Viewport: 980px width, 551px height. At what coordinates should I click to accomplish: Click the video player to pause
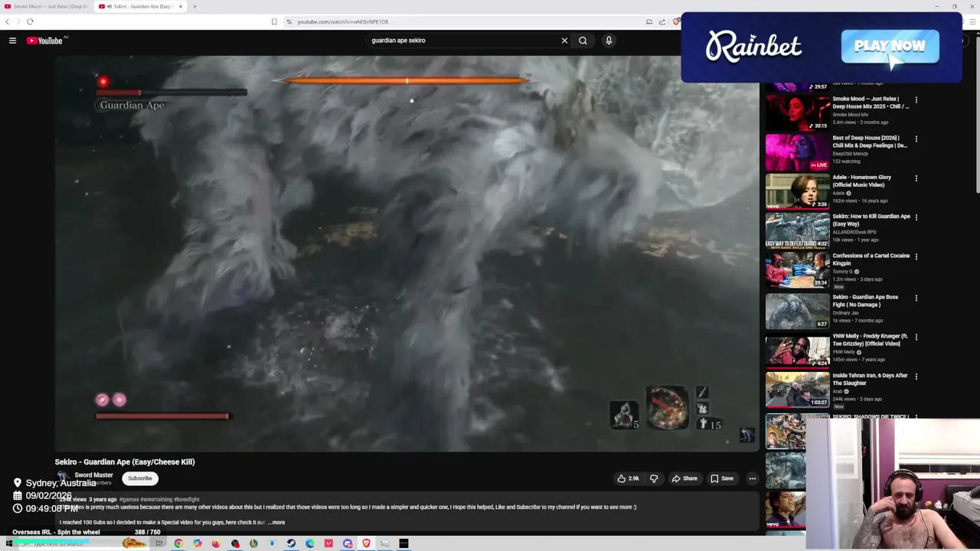tap(406, 253)
